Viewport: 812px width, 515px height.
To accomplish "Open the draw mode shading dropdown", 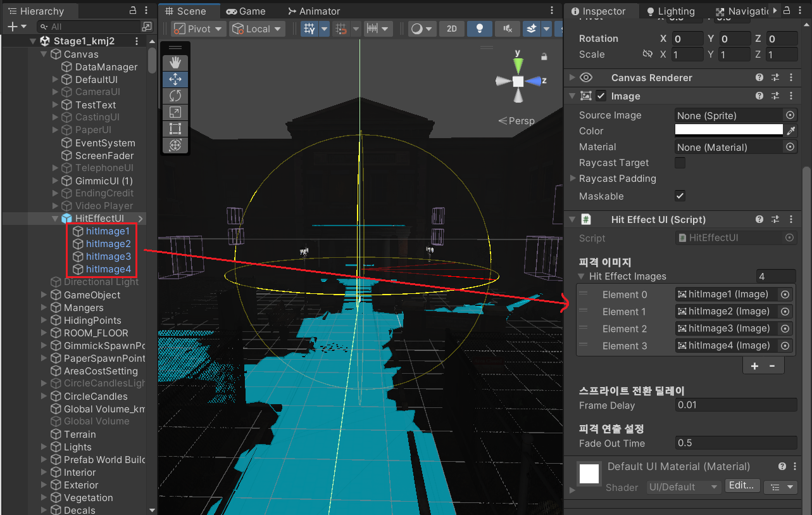I will (422, 29).
